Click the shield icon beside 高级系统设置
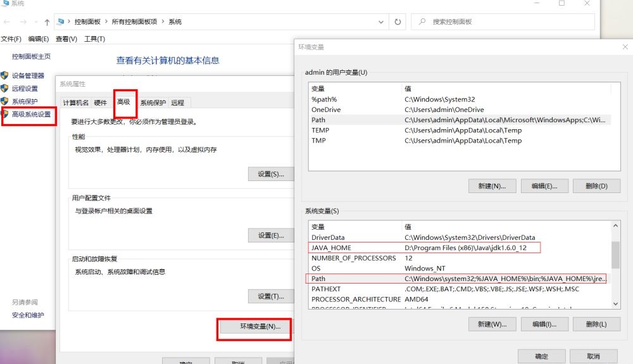The width and height of the screenshot is (633, 364). pos(5,115)
